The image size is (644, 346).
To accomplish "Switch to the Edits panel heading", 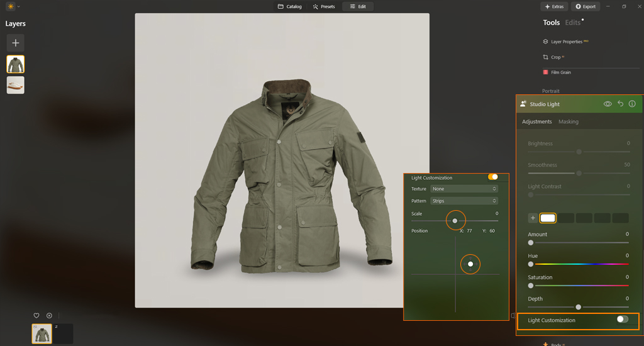I will click(x=572, y=23).
